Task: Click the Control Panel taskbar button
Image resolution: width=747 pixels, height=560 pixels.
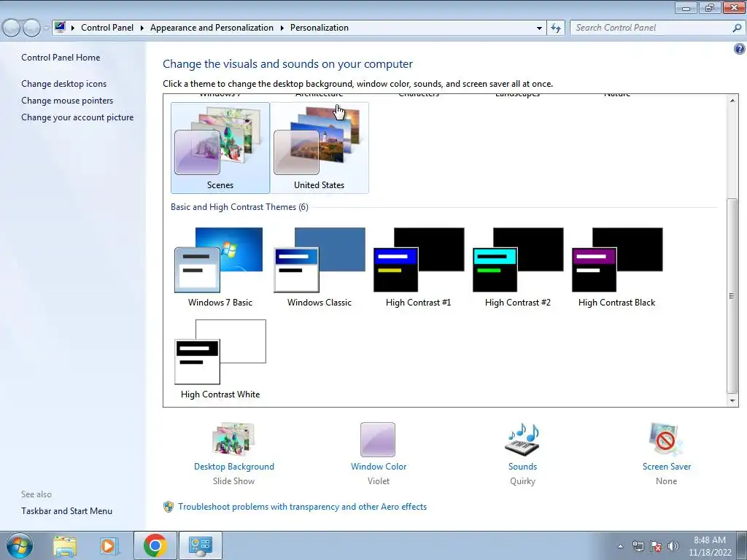Action: pyautogui.click(x=200, y=545)
